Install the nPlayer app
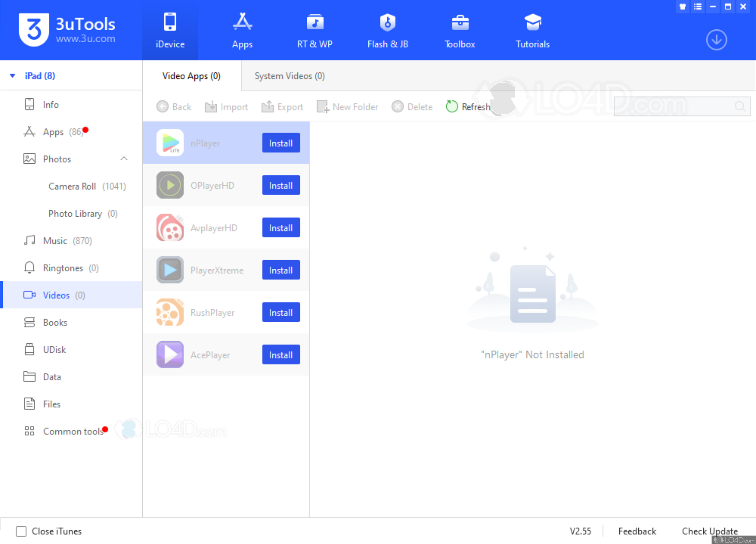Image resolution: width=756 pixels, height=544 pixels. (x=281, y=143)
